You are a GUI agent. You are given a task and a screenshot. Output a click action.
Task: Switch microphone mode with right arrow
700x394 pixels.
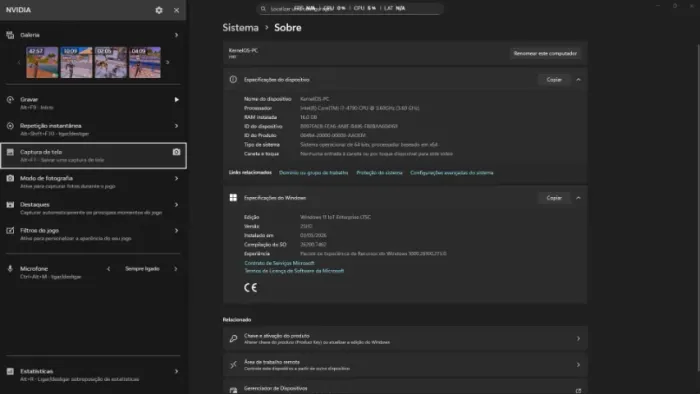point(176,269)
